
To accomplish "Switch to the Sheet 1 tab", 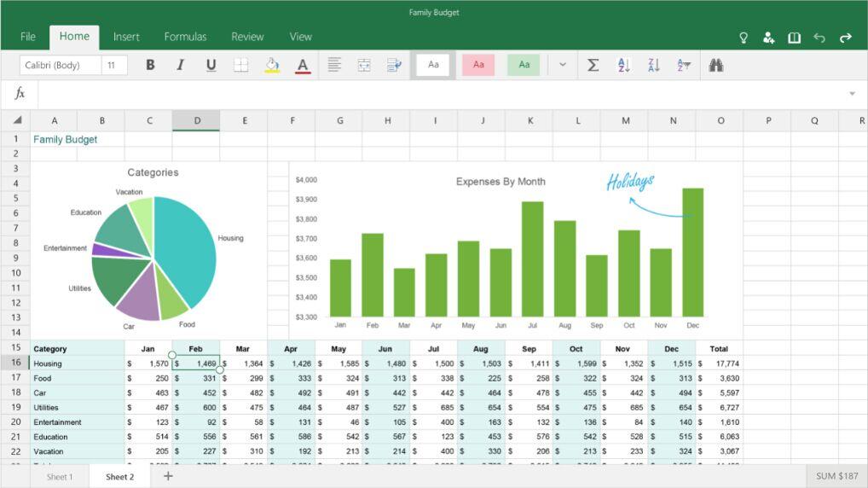I will [59, 477].
